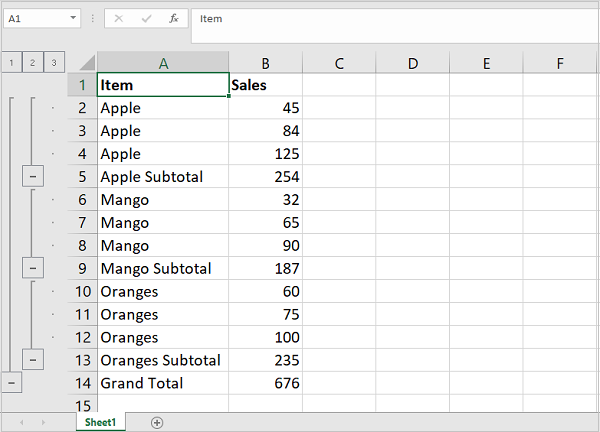Show outline level 3 details
The width and height of the screenshot is (600, 432).
tap(53, 63)
